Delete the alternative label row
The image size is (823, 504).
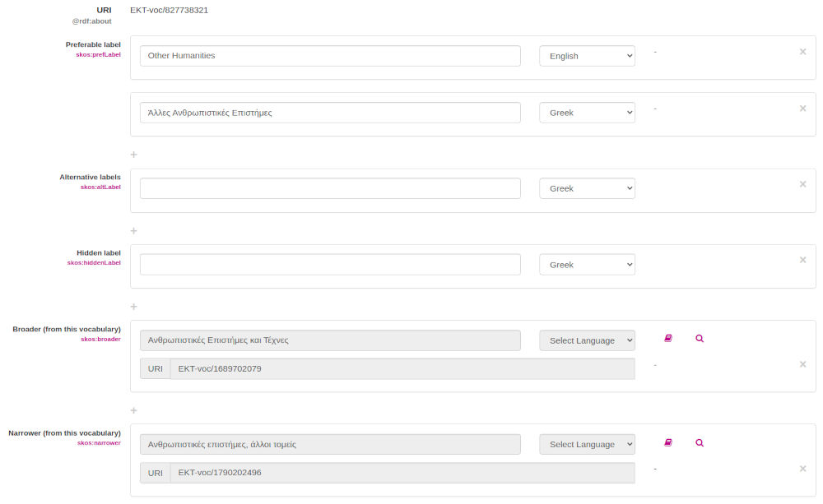coord(802,184)
